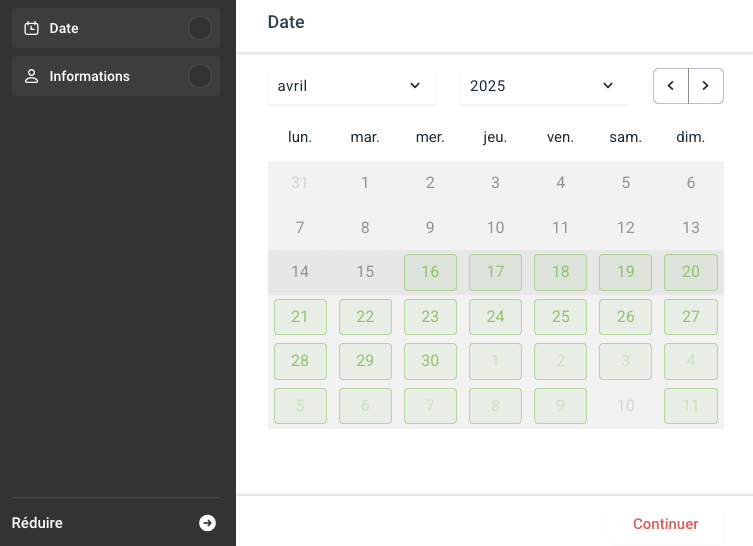Open the 2025 year dropdown
The width and height of the screenshot is (753, 546).
tap(544, 86)
